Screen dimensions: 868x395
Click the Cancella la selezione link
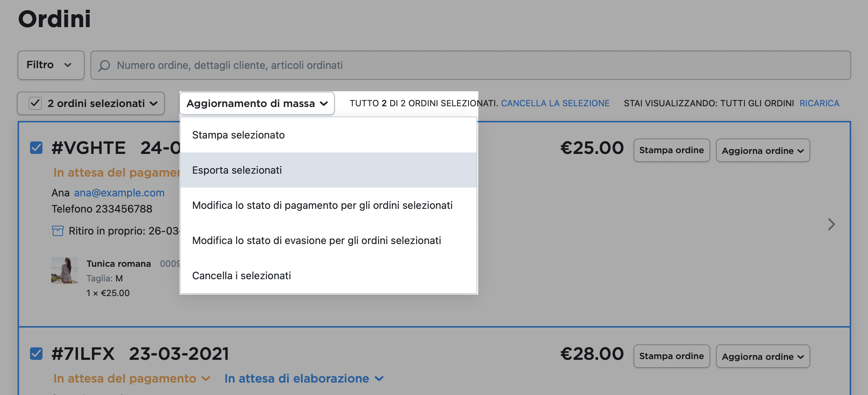coord(555,103)
